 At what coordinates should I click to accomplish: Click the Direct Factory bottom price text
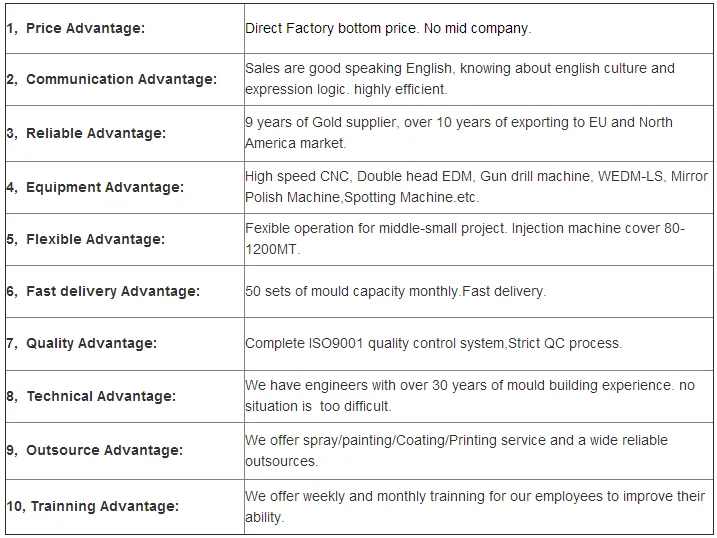[388, 28]
